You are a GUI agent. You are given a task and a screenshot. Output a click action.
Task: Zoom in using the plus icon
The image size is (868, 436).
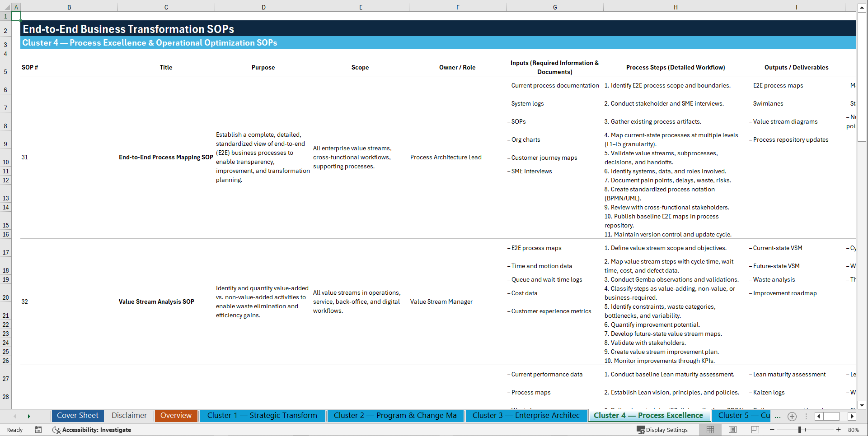[x=838, y=430]
